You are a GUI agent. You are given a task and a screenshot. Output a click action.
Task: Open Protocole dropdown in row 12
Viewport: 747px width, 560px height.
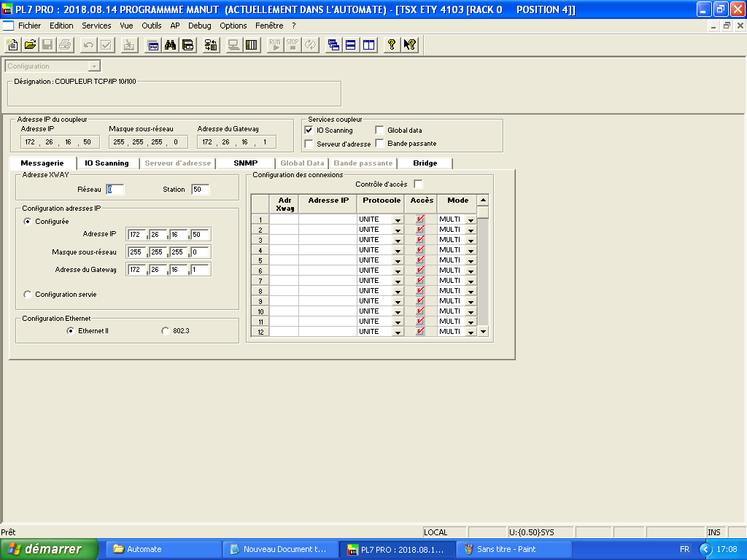pos(398,332)
